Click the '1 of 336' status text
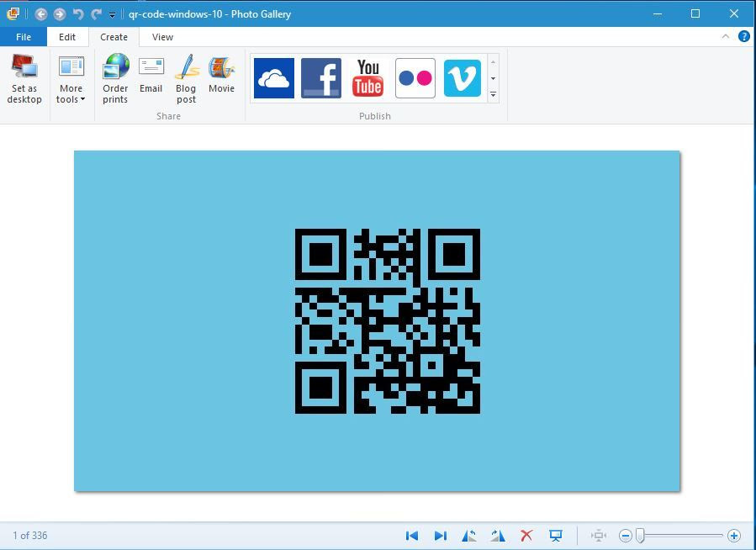The width and height of the screenshot is (756, 550). [30, 536]
